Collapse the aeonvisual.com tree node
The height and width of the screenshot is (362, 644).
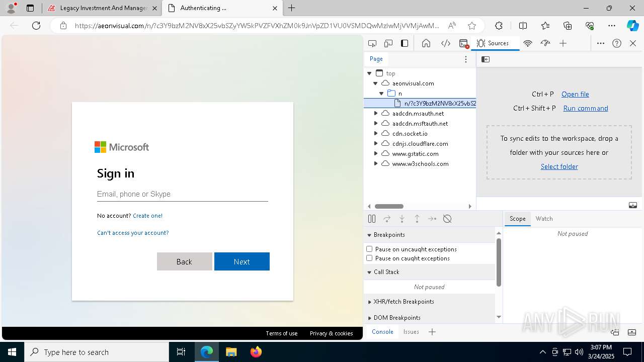click(375, 83)
